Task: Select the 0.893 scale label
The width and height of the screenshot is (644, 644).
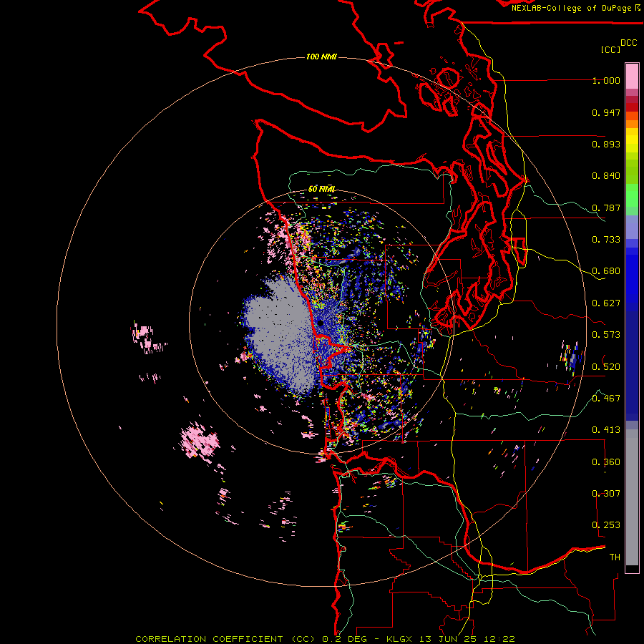Action: point(606,144)
